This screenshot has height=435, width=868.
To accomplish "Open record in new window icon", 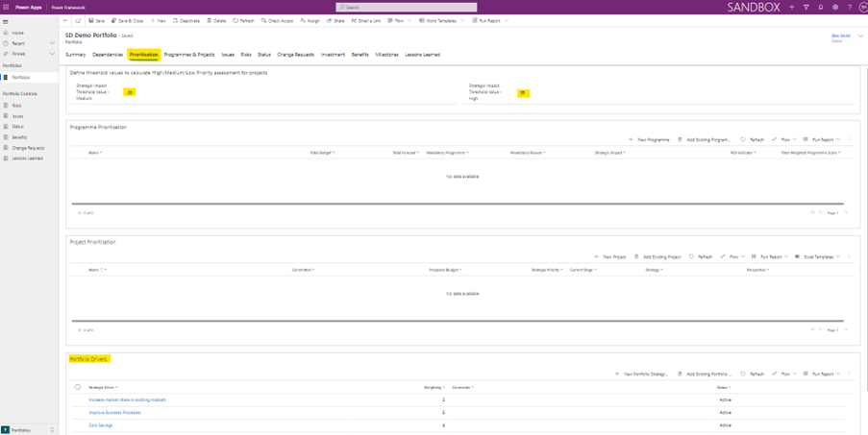I will tap(78, 20).
